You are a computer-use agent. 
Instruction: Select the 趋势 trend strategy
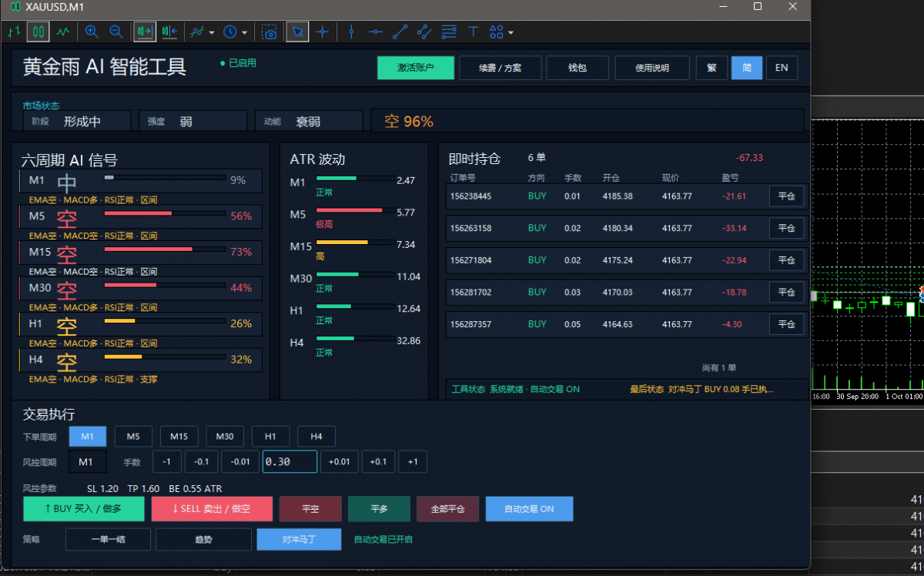click(203, 539)
